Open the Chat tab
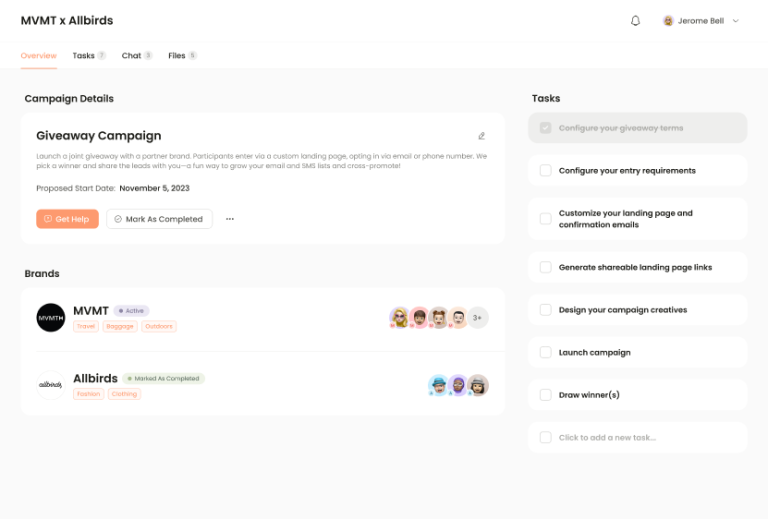The width and height of the screenshot is (768, 519). pyautogui.click(x=137, y=55)
